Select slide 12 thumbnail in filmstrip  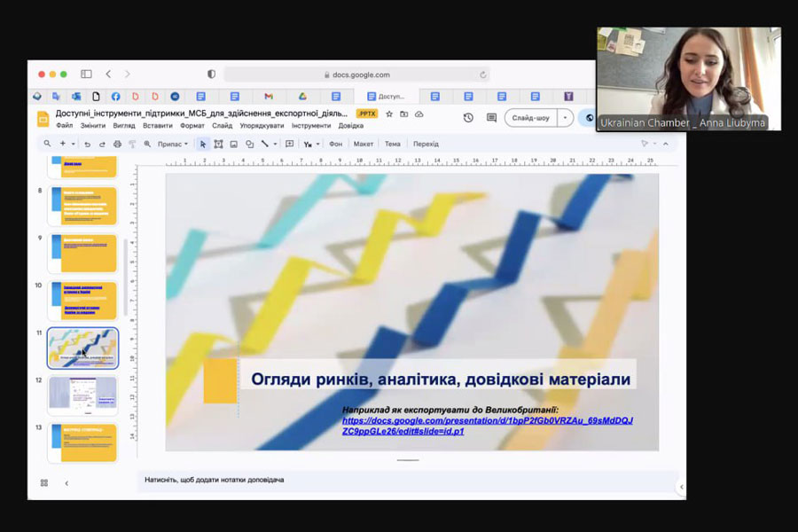click(82, 395)
